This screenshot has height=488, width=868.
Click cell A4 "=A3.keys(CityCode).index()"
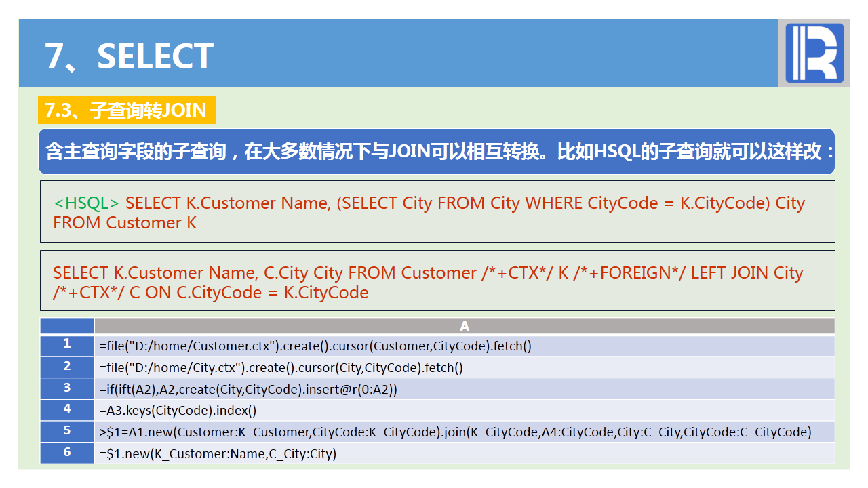click(x=465, y=410)
